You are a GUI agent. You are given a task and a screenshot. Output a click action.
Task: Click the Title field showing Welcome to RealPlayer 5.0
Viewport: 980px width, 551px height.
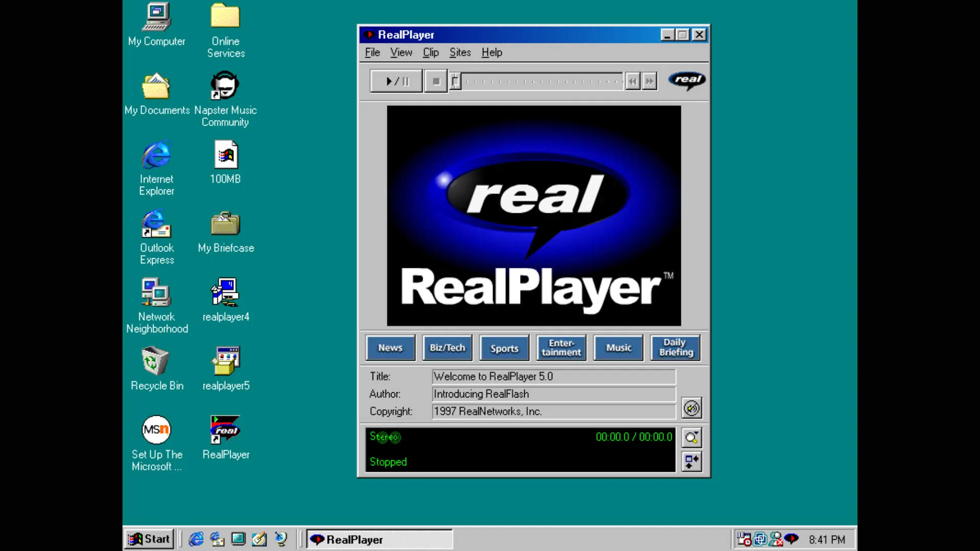click(x=553, y=377)
